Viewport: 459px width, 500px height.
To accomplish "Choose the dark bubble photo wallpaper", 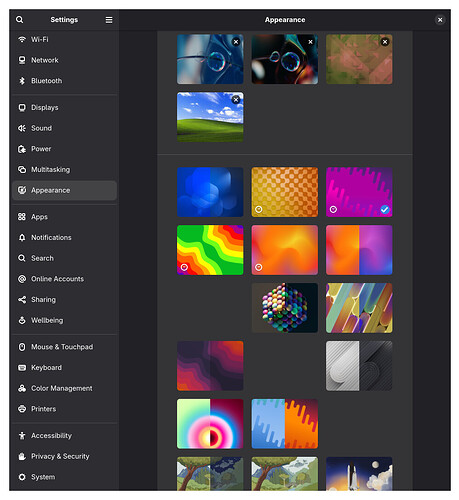I will (x=285, y=59).
